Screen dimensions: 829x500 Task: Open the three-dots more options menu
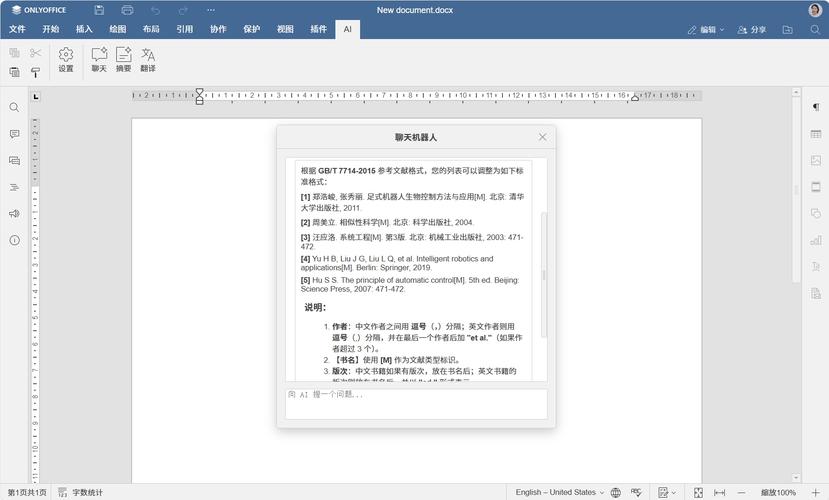click(x=211, y=10)
